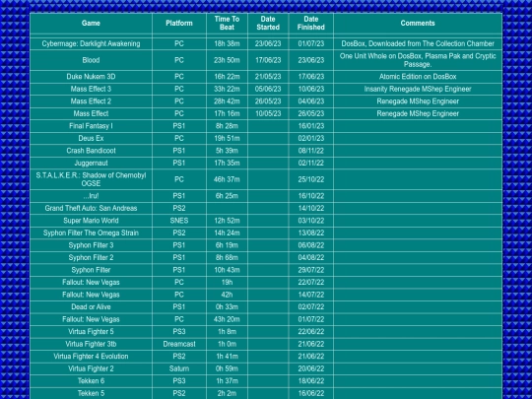Select the Grand Theft Auto: San Andreas cell
The width and height of the screenshot is (532, 399).
91,208
